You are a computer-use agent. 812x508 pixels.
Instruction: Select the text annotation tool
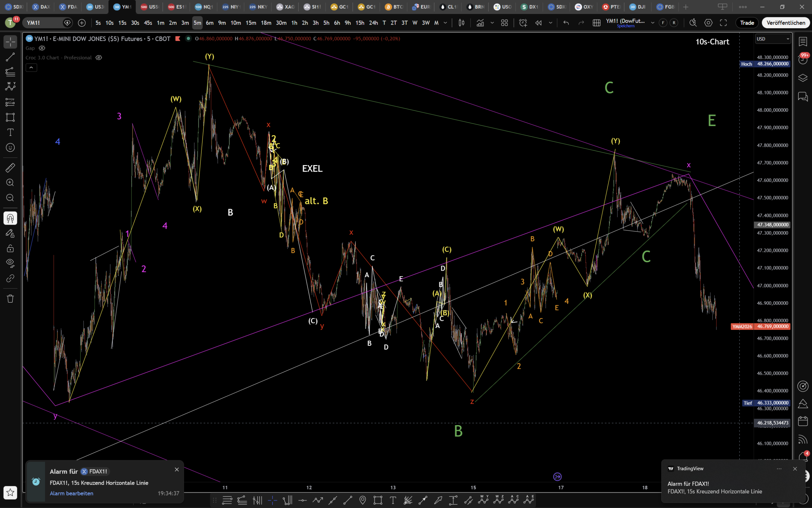(x=10, y=132)
